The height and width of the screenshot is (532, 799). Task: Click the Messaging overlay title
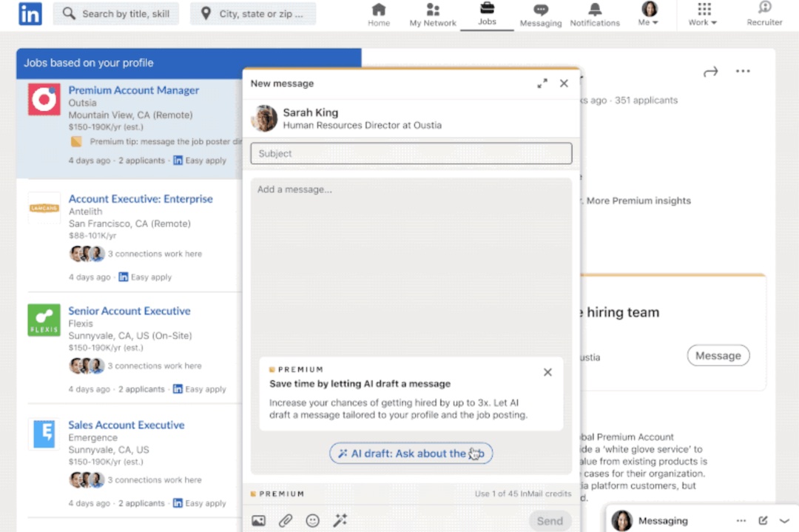coord(663,521)
